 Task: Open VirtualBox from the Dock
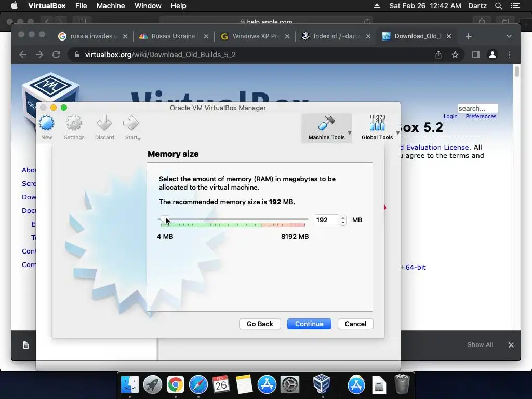321,384
